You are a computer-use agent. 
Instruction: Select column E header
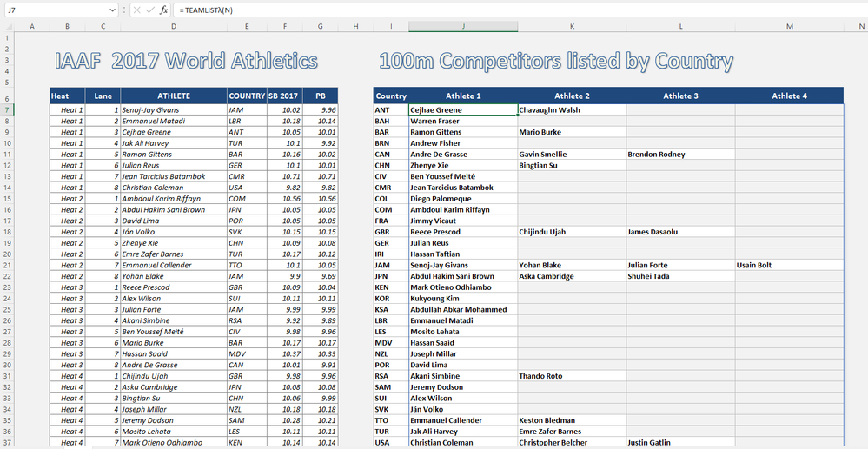click(247, 27)
